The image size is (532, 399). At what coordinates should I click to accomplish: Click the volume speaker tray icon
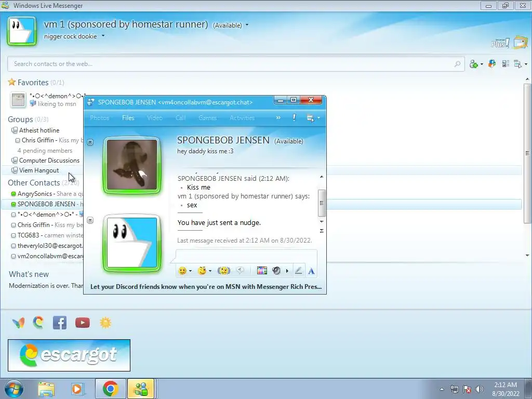pos(480,389)
